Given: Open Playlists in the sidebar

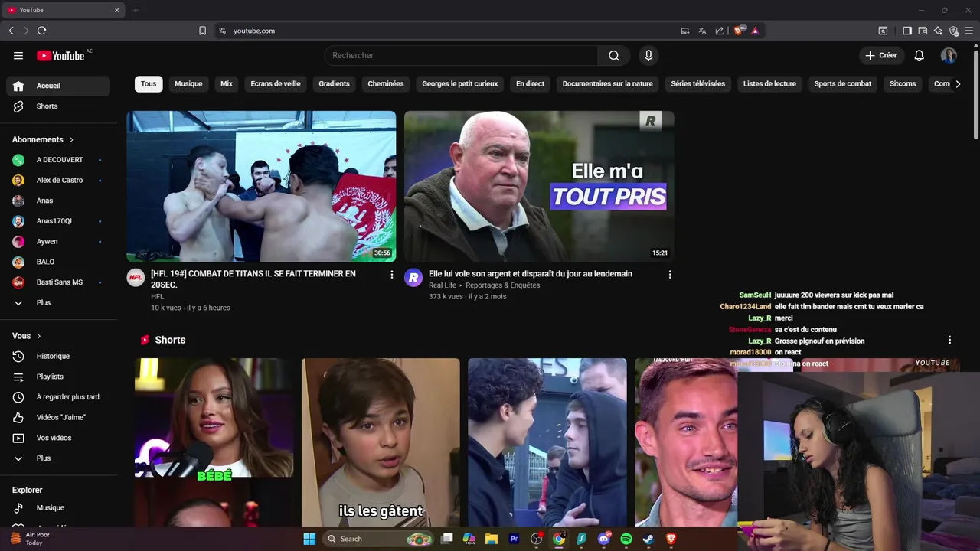Looking at the screenshot, I should [x=58, y=377].
